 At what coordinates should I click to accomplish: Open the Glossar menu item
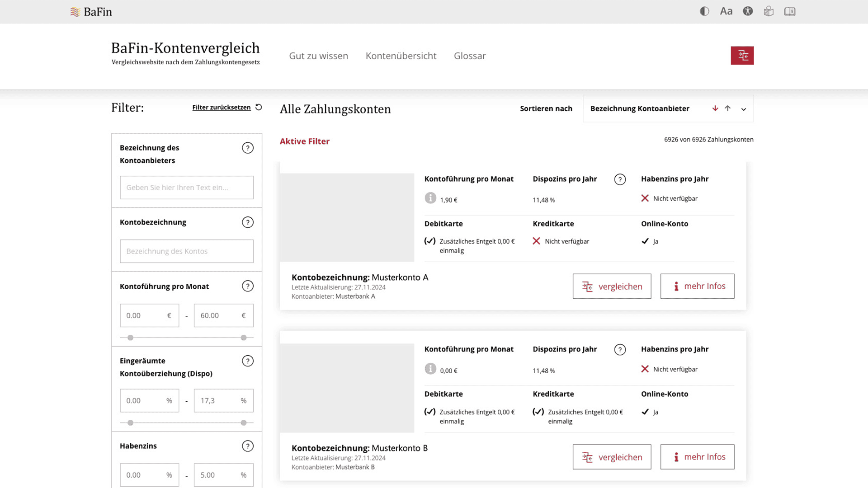point(470,56)
